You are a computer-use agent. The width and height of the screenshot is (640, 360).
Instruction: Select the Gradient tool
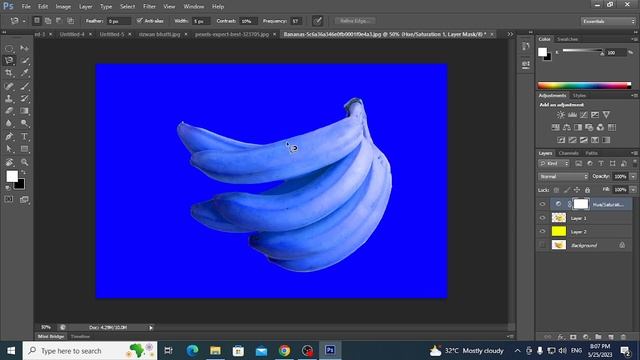pyautogui.click(x=24, y=111)
